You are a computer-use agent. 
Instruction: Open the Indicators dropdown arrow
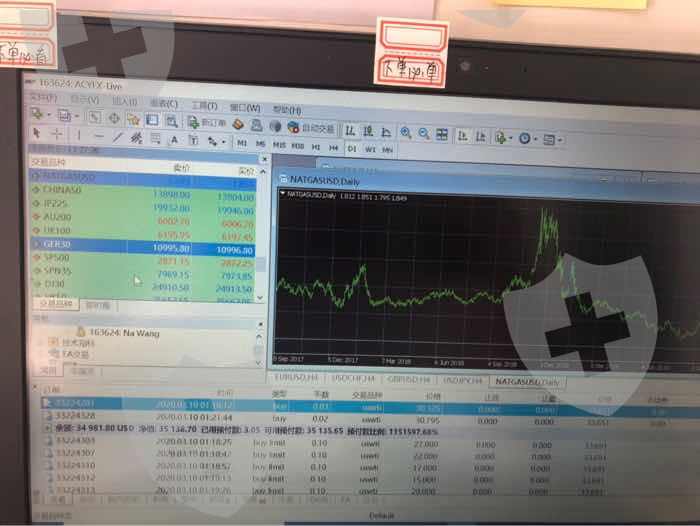click(512, 138)
